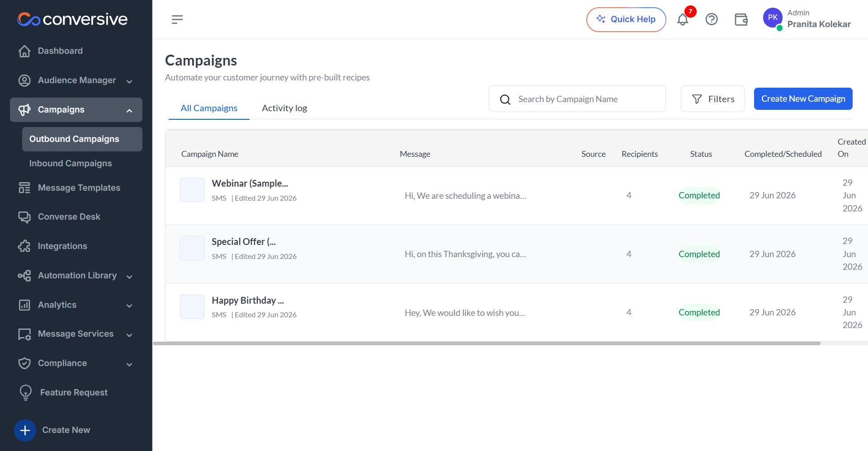Open the Filters button
This screenshot has width=868, height=451.
pyautogui.click(x=713, y=99)
